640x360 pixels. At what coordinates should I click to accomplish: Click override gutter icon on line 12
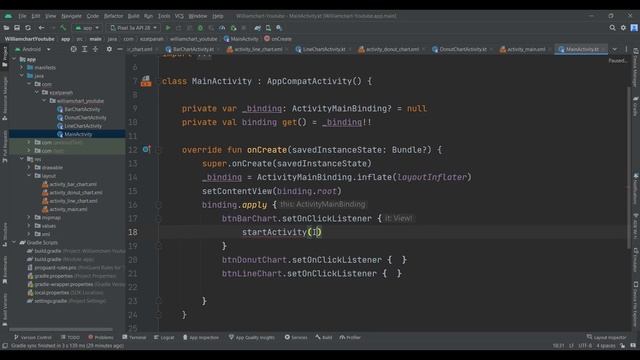click(146, 149)
